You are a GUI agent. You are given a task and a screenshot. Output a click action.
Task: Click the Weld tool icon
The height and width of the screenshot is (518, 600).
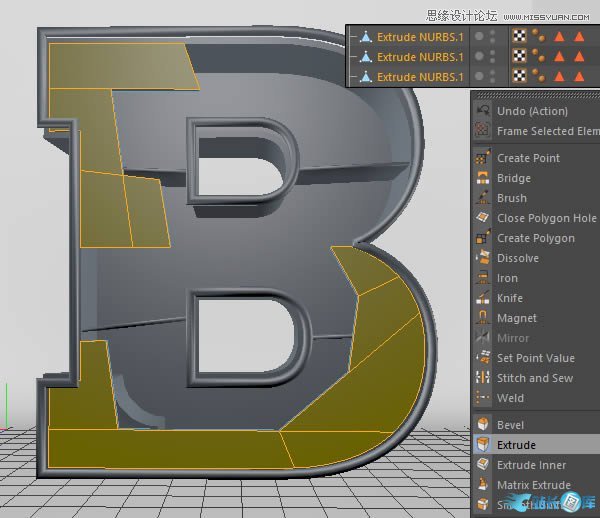(x=483, y=398)
